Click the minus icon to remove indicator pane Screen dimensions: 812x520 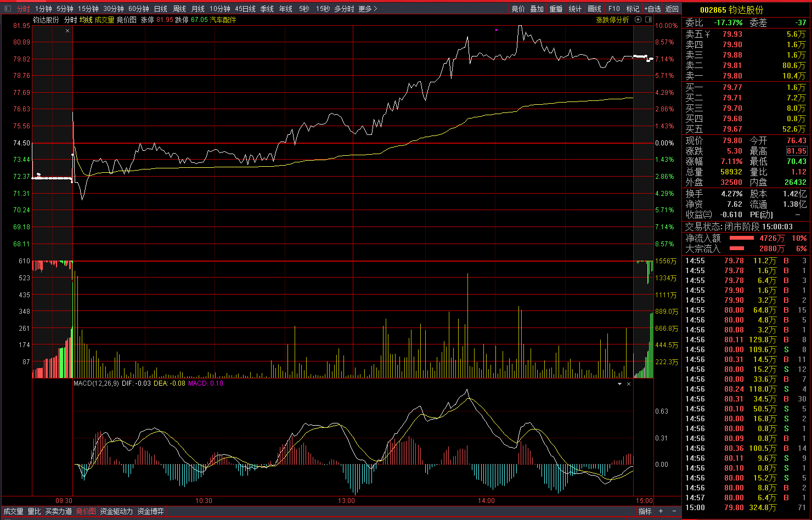click(x=674, y=511)
